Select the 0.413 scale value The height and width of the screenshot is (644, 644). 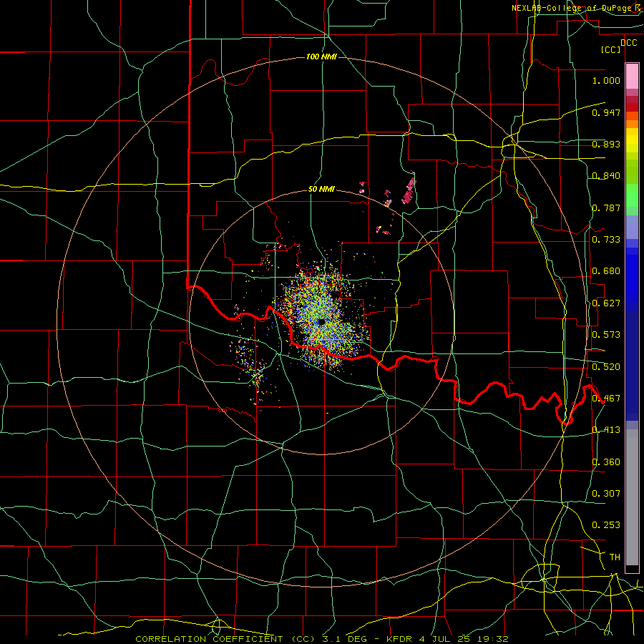coord(606,430)
